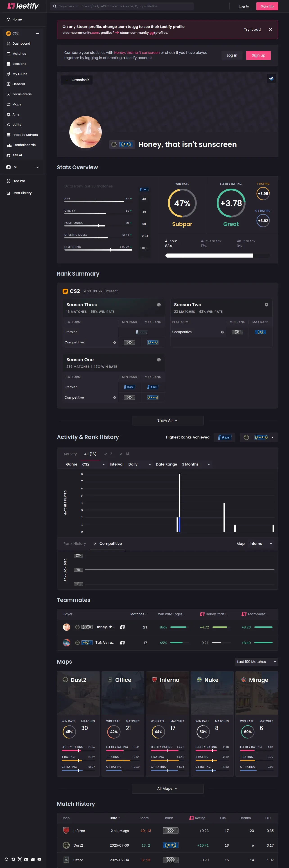Viewport: 289px width, 868px height.
Task: Collapse the CS2 sidebar section
Action: [x=37, y=33]
